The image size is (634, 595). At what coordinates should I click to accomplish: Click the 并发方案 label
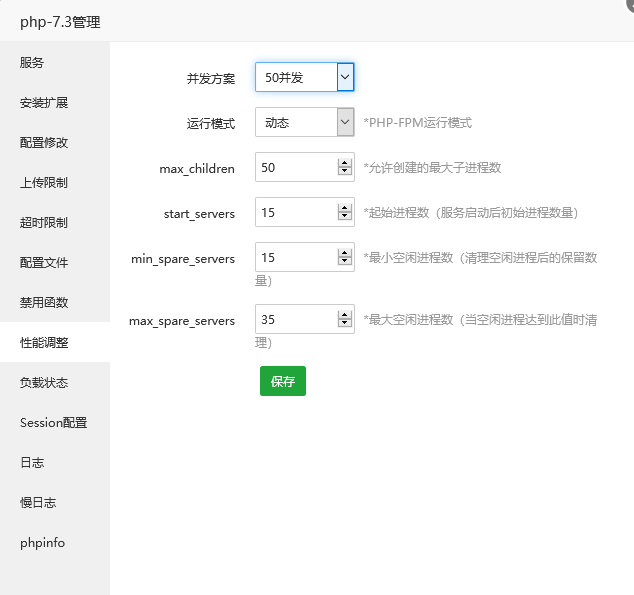pos(211,78)
